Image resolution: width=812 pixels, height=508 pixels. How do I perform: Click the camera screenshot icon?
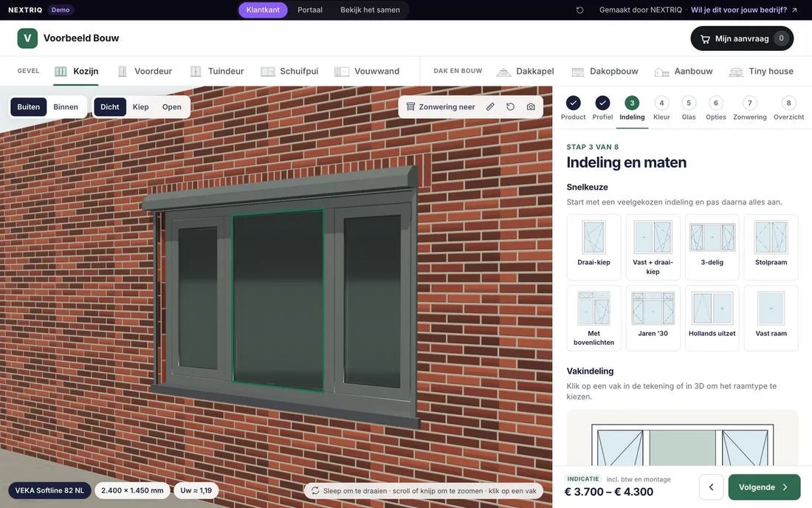[x=531, y=106]
